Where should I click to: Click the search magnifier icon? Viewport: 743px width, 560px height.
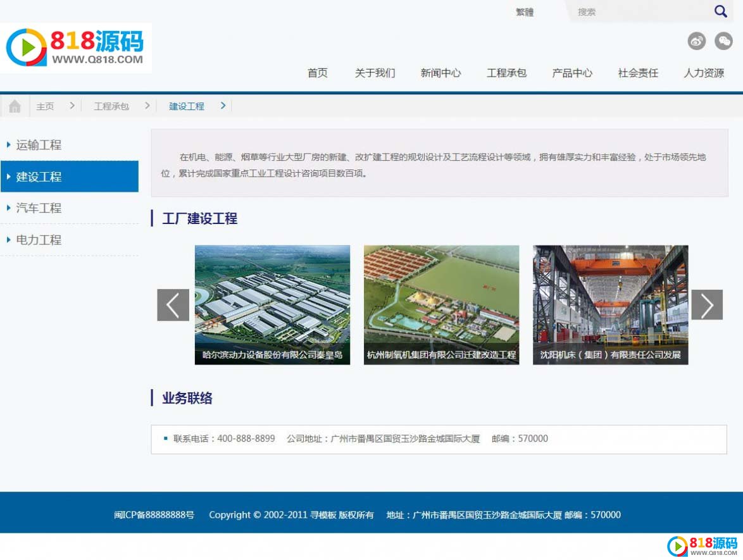point(720,11)
